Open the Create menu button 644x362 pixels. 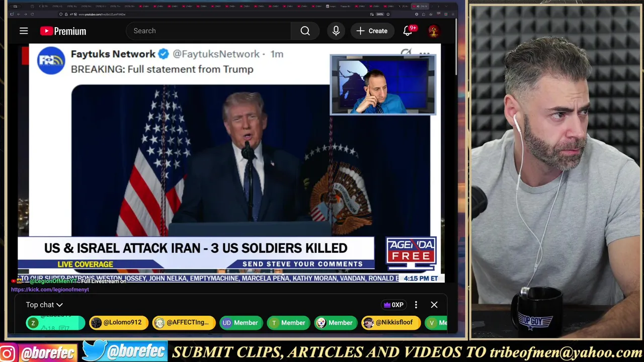point(372,31)
